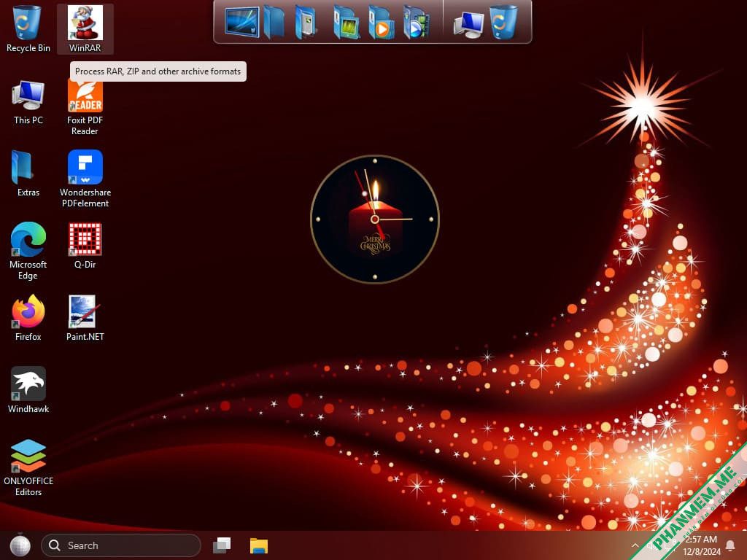Open the Pictures folder in the dock
Image resolution: width=747 pixels, height=560 pixels.
click(x=347, y=22)
